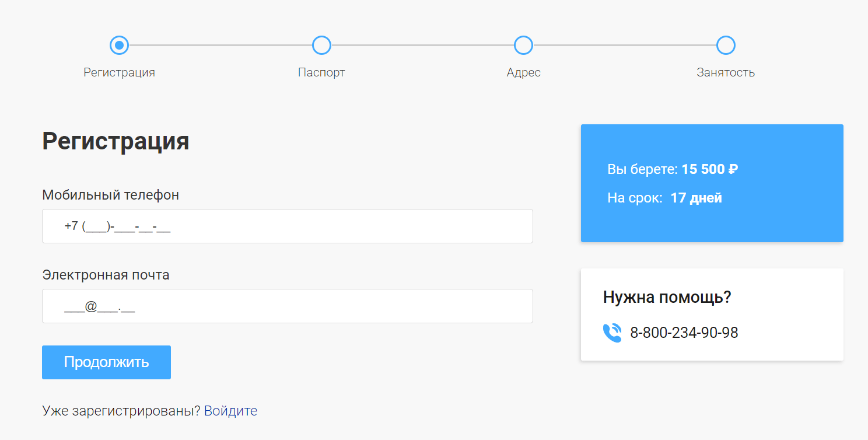Screen dimensions: 868x440
Task: Select the Адрес step circle
Action: (523, 45)
